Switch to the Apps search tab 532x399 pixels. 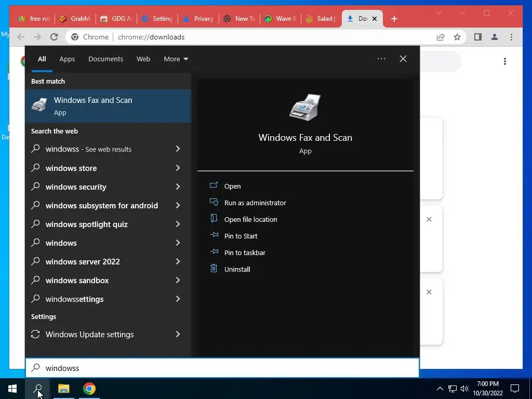click(67, 59)
